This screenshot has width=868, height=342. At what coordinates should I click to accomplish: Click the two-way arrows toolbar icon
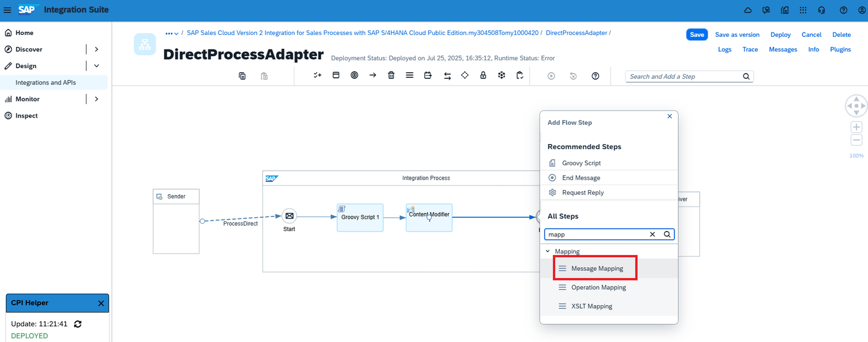coord(447,76)
